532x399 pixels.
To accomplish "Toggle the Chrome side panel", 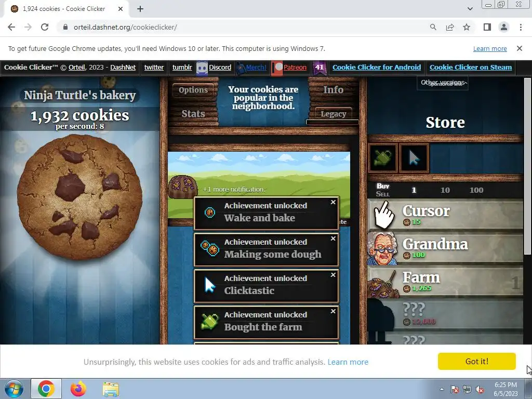I will pyautogui.click(x=487, y=27).
